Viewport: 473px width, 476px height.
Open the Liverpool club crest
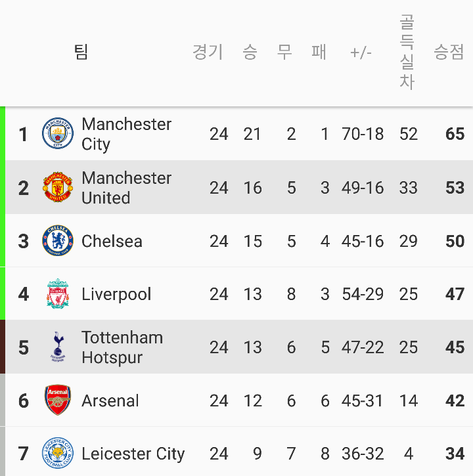(x=58, y=293)
